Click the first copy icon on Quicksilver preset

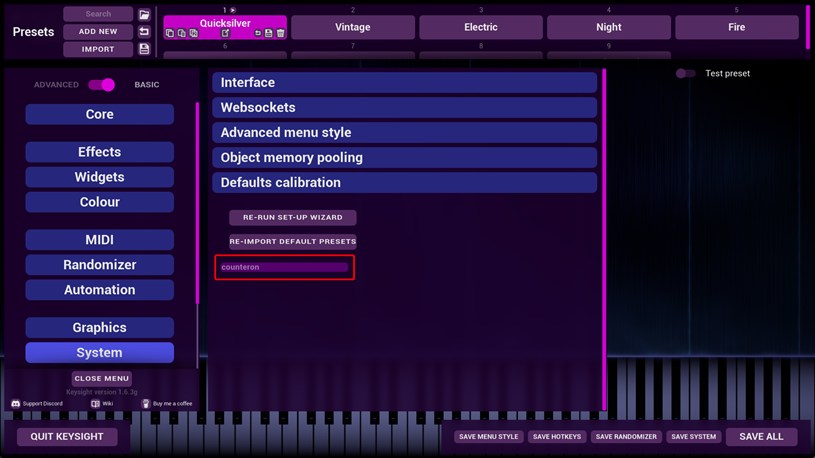pyautogui.click(x=169, y=33)
